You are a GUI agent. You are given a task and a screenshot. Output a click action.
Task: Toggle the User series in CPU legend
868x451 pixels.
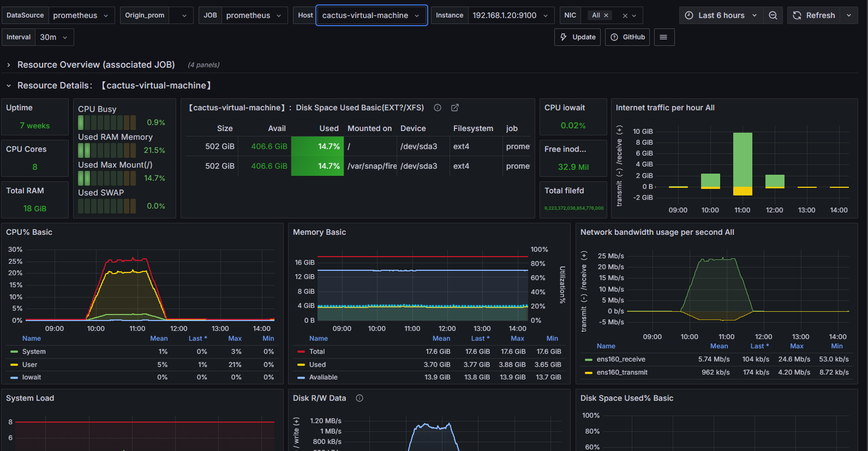point(30,365)
